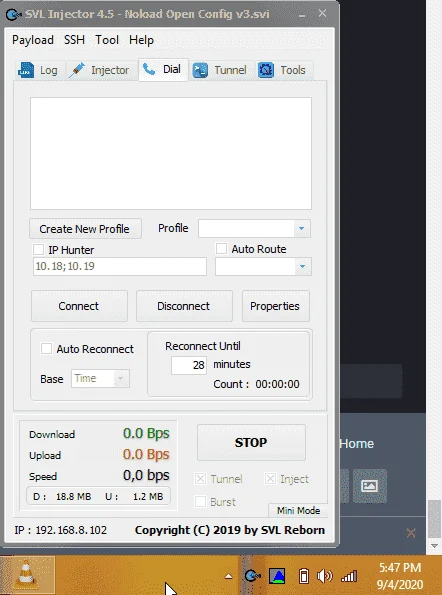The image size is (442, 595).
Task: Click SVL Injector tray icon
Action: (x=252, y=576)
